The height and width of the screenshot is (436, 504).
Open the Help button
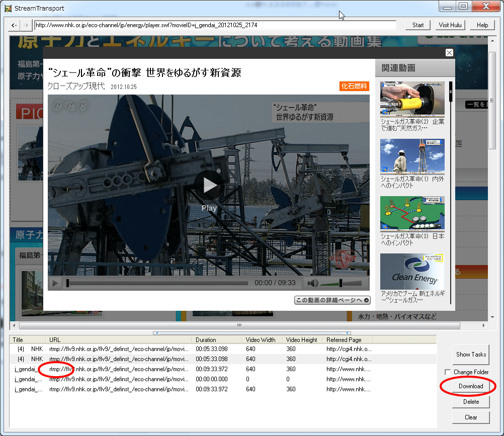(482, 25)
